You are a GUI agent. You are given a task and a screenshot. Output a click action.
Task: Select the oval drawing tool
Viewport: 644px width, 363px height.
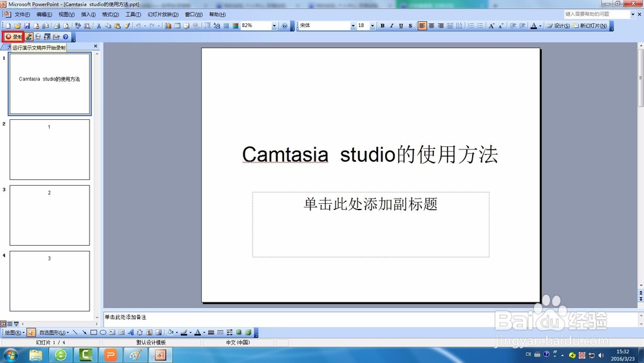[x=103, y=333]
